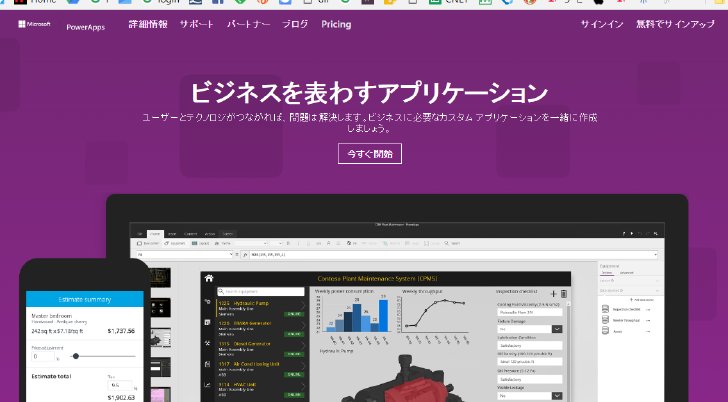Click the サインイン link
Image resolution: width=728 pixels, height=402 pixels.
click(602, 24)
